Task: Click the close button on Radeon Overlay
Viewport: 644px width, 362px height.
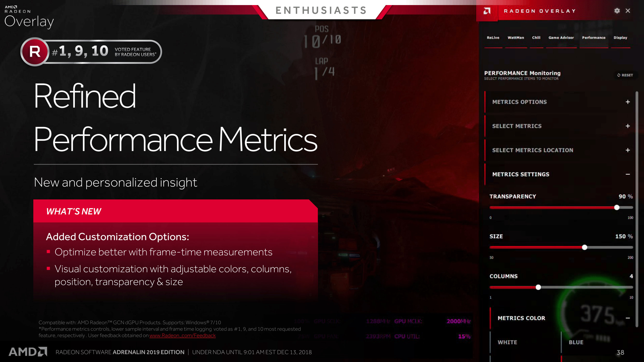Action: tap(628, 11)
